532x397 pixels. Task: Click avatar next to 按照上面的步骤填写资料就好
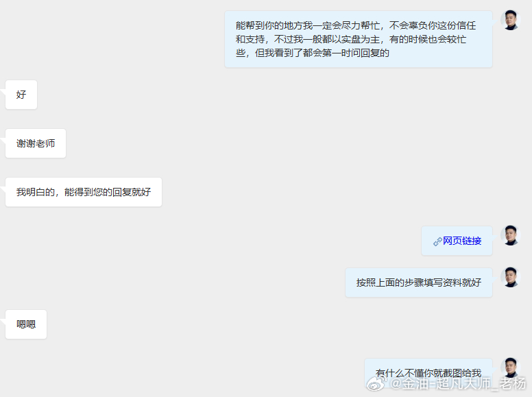pyautogui.click(x=511, y=277)
